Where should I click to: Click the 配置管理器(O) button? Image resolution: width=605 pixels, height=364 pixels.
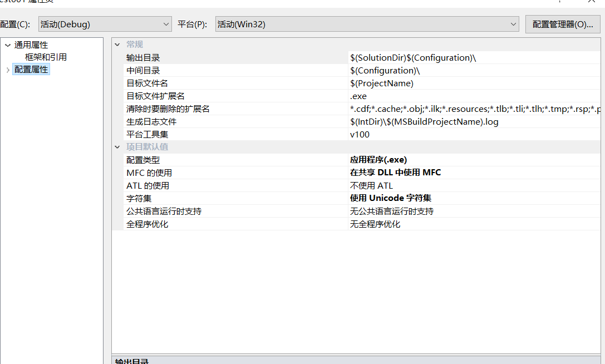click(564, 24)
